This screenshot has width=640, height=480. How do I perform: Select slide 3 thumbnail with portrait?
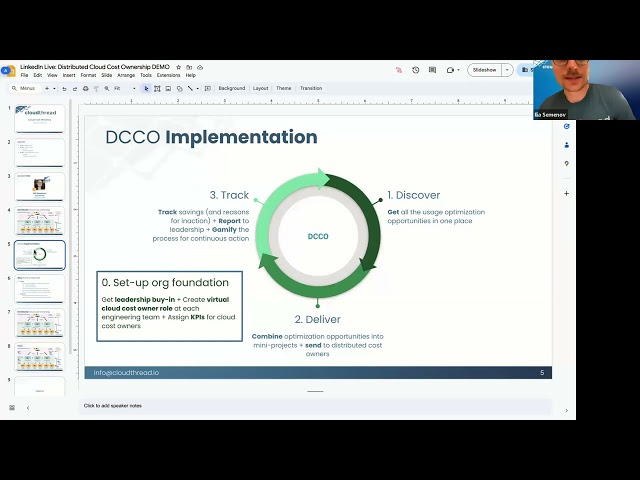click(40, 187)
